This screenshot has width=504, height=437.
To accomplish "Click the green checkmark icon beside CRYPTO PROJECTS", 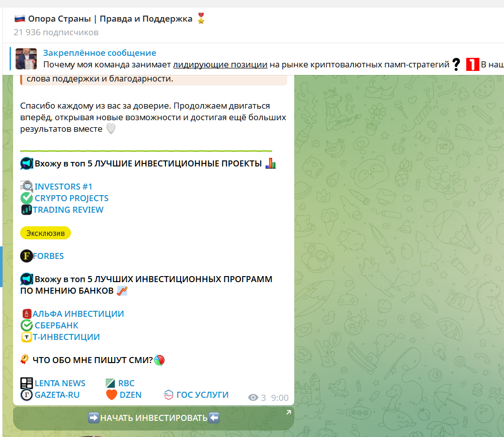I will tap(26, 198).
